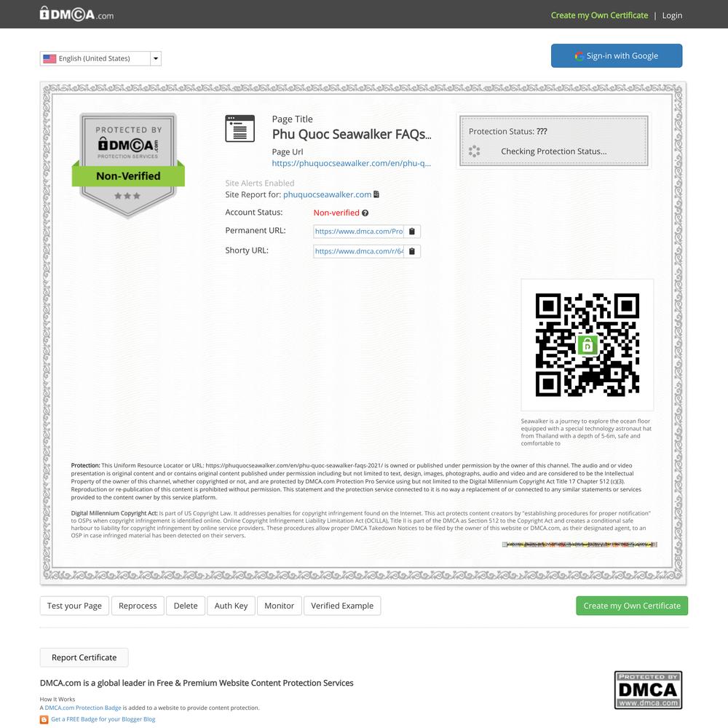Click Create my Own Certificate header link
The height and width of the screenshot is (728, 728).
599,15
